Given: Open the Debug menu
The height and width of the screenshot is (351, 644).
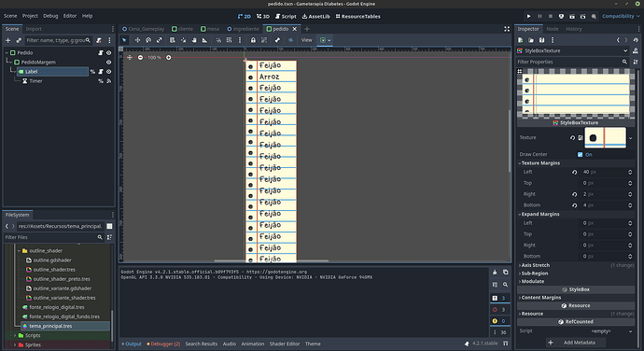Looking at the screenshot, I should [50, 16].
